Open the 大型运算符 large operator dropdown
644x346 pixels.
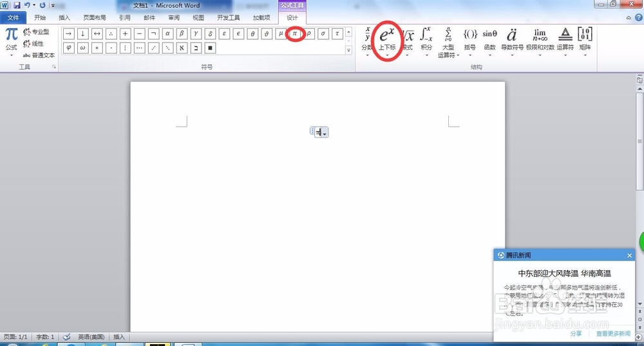coord(448,42)
